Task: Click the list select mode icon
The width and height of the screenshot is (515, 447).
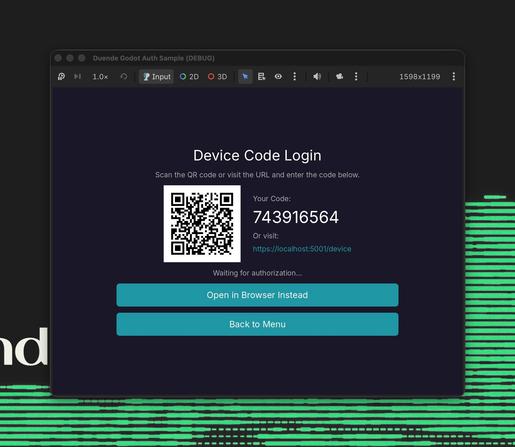Action: click(x=262, y=77)
